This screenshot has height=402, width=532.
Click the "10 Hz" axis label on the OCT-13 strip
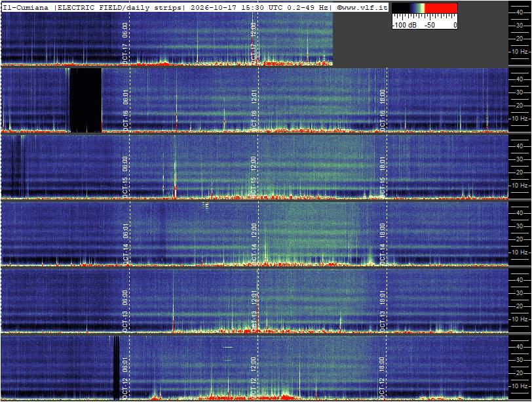coord(520,319)
